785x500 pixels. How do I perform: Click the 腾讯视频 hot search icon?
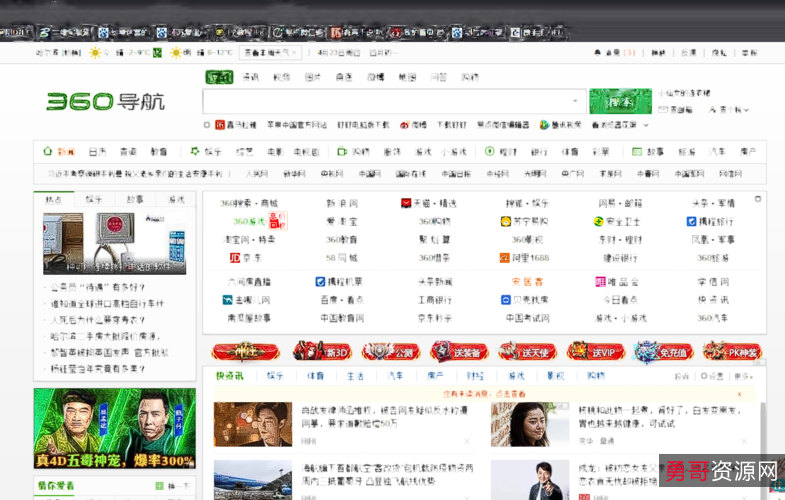pos(544,125)
